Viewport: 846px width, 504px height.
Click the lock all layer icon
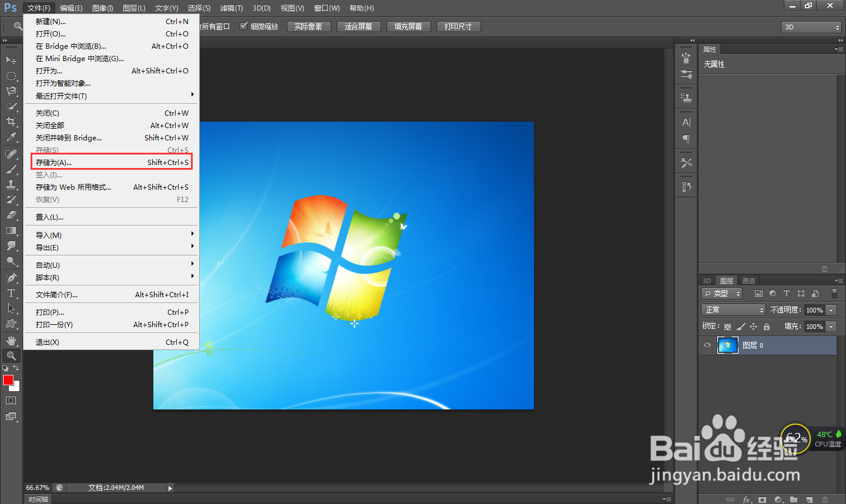[x=767, y=327]
